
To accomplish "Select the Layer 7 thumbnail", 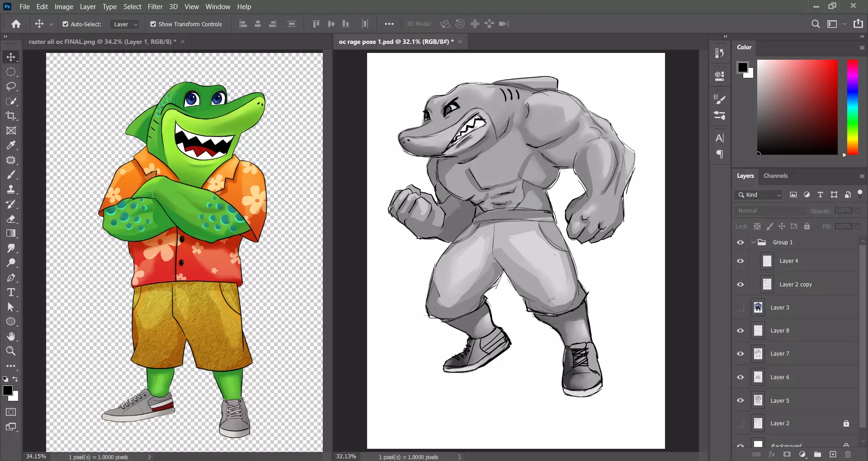I will tap(758, 354).
